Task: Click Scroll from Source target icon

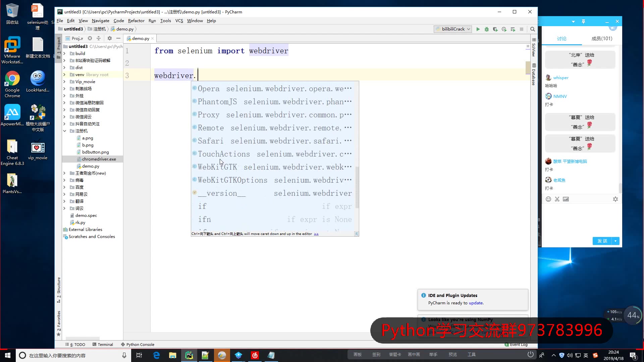Action: pos(90,38)
